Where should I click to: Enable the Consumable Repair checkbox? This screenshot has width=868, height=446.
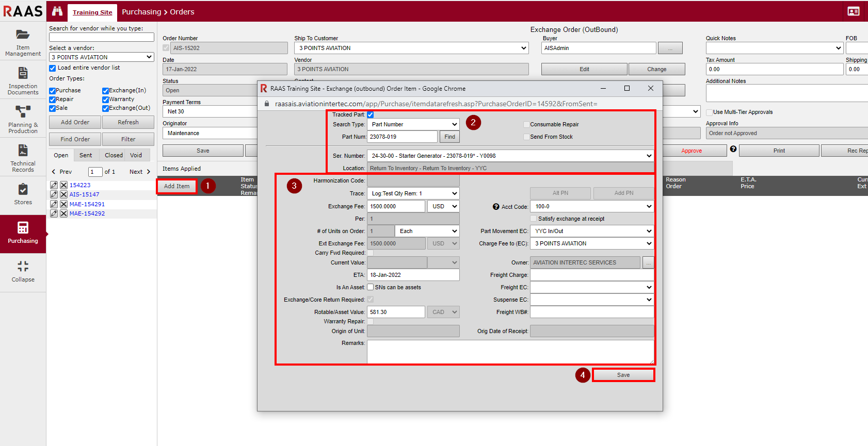tap(526, 124)
